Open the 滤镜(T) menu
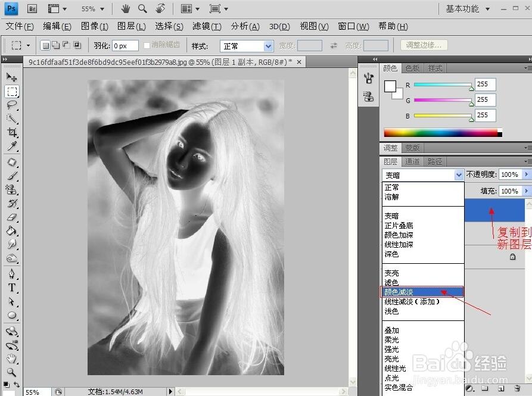The width and height of the screenshot is (532, 396). (x=207, y=26)
